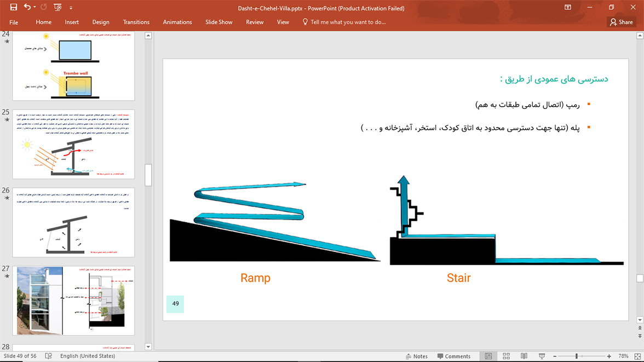Click the animation star under slide 24 number

pos(7,42)
